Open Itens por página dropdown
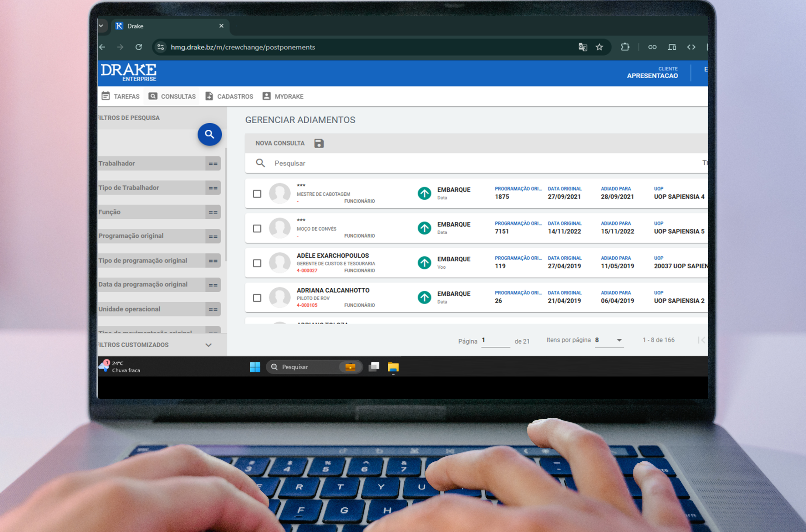The image size is (806, 532). [x=609, y=340]
